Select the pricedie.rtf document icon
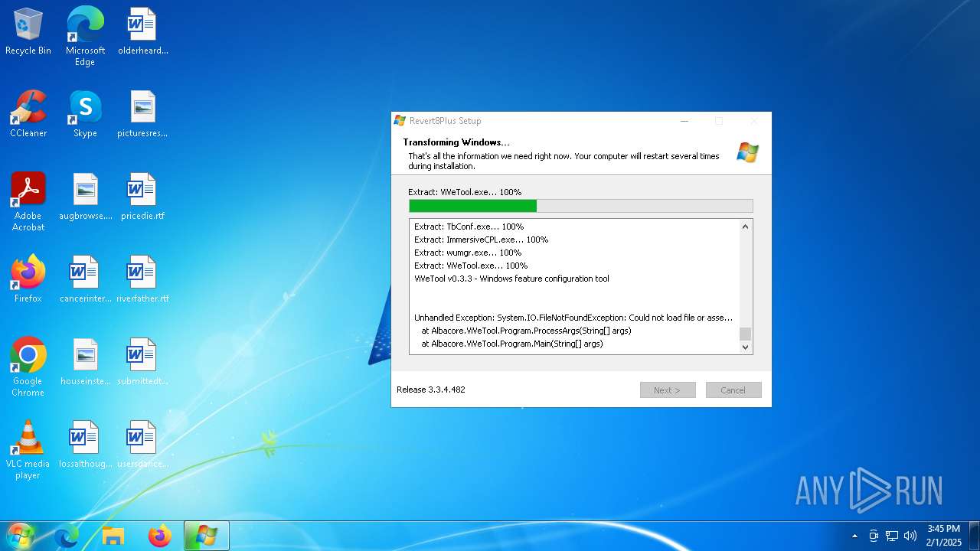Image resolution: width=980 pixels, height=551 pixels. 142,197
